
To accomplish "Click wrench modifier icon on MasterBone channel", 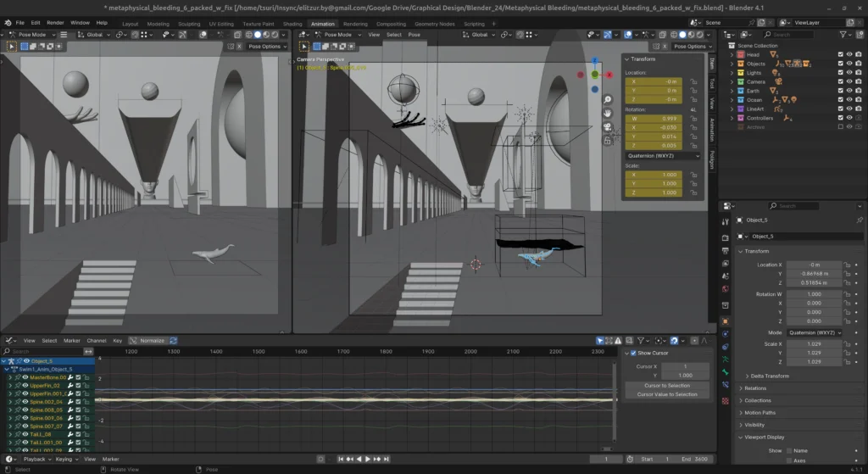I will (x=70, y=377).
